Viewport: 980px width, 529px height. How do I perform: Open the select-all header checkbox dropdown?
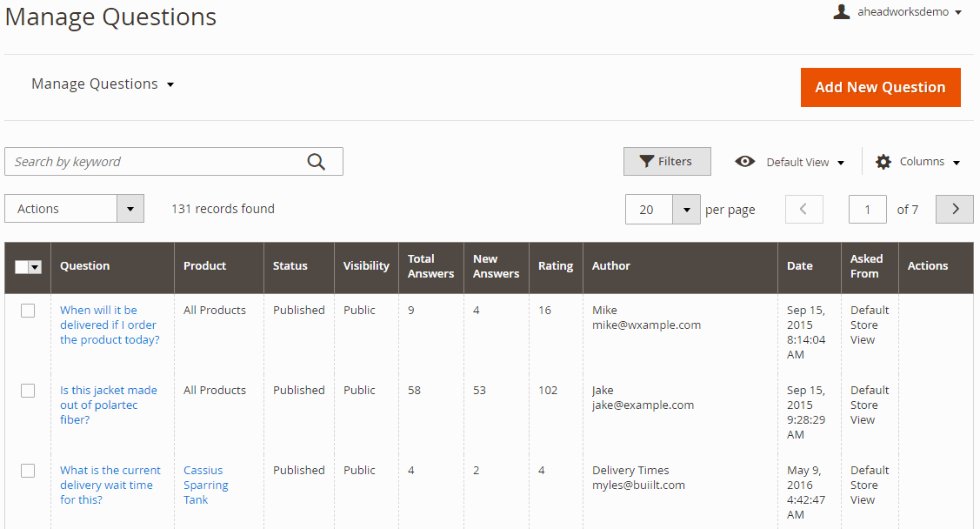tap(36, 267)
